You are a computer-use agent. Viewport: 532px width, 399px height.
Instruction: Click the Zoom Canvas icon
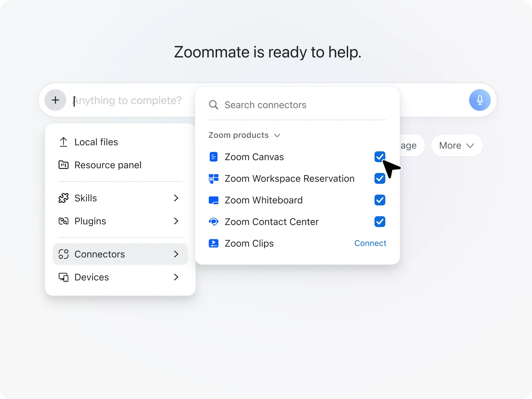(214, 157)
